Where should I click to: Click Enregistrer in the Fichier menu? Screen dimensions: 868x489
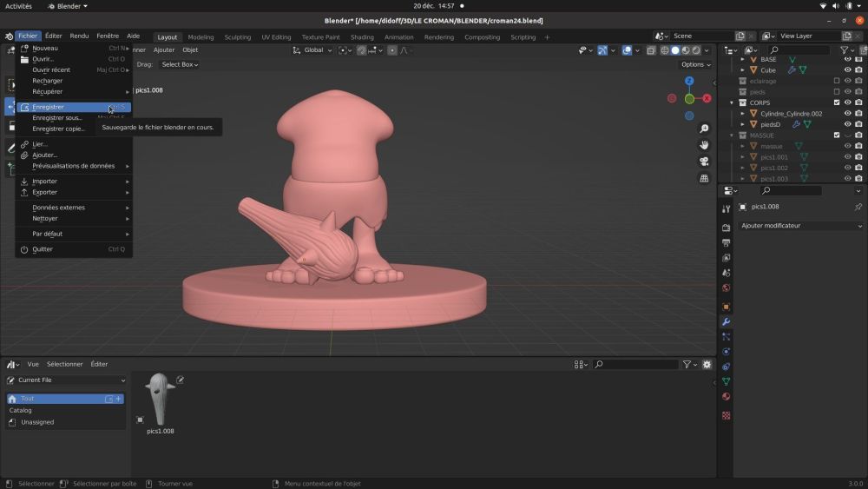(74, 107)
